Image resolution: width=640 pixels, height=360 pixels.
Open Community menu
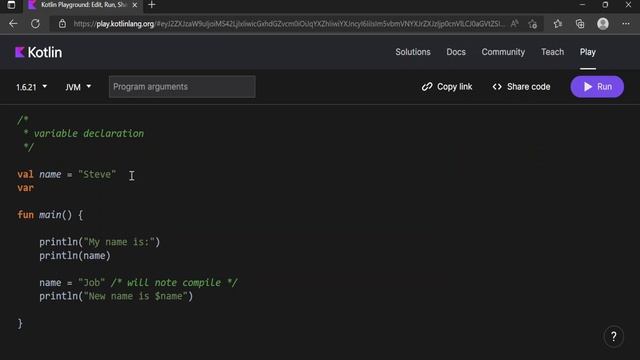(503, 52)
